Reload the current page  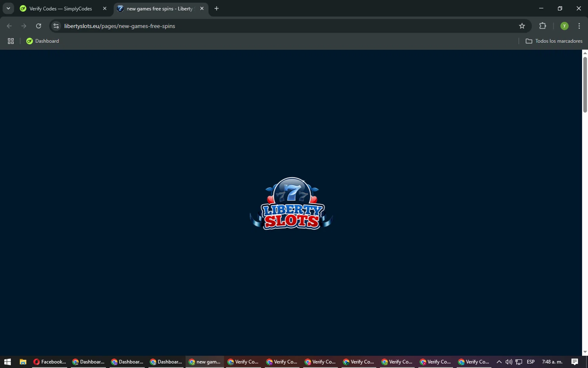(38, 26)
